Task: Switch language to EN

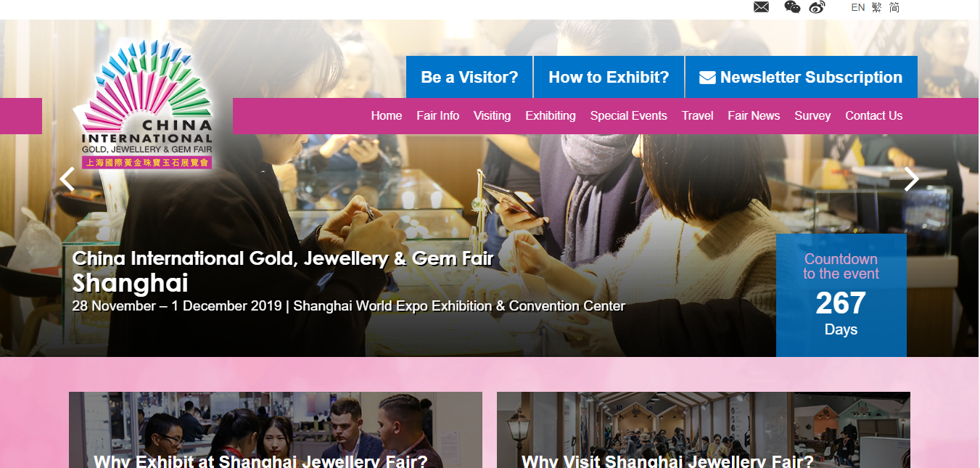Action: click(x=857, y=7)
